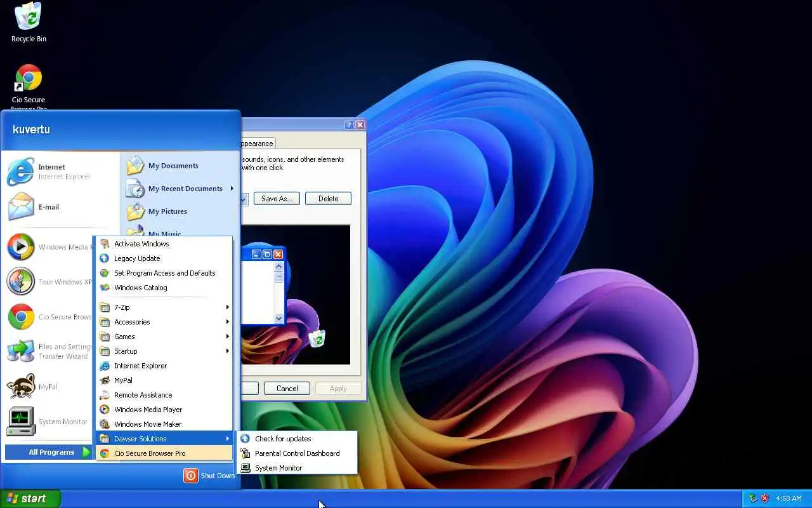Click the taskbar clock showing 4:58 AM
Image resolution: width=812 pixels, height=508 pixels.
tap(789, 498)
